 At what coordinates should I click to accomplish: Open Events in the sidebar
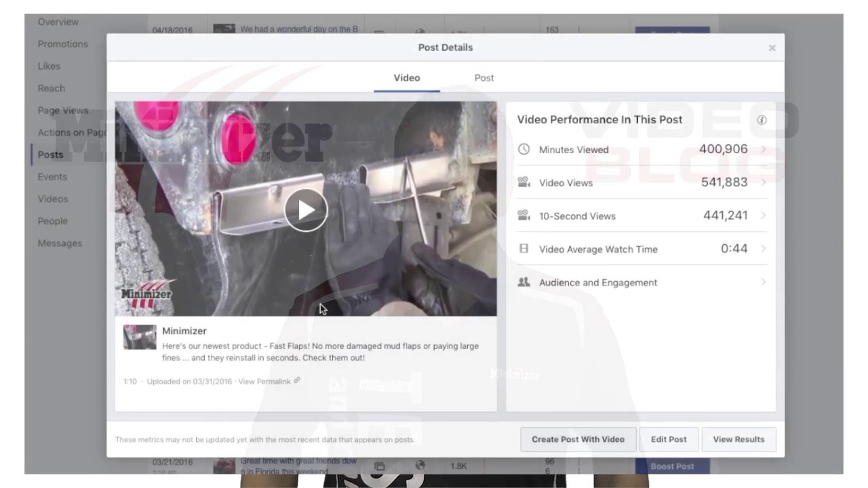52,177
